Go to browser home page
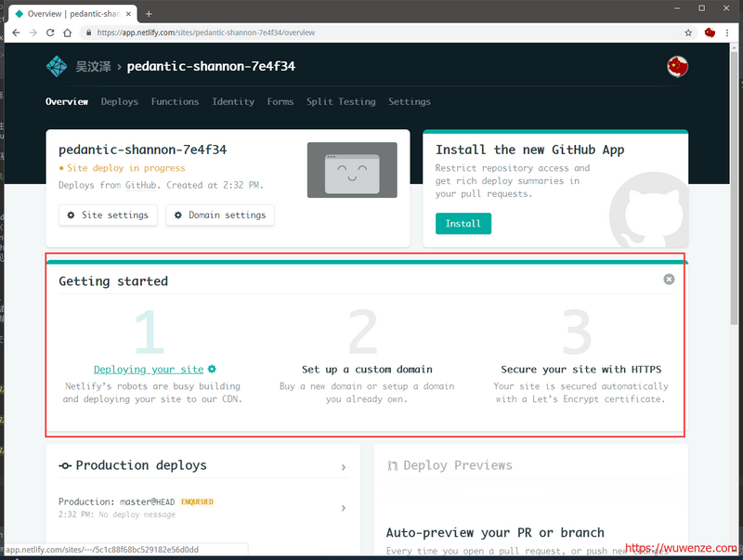743x560 pixels. point(67,33)
